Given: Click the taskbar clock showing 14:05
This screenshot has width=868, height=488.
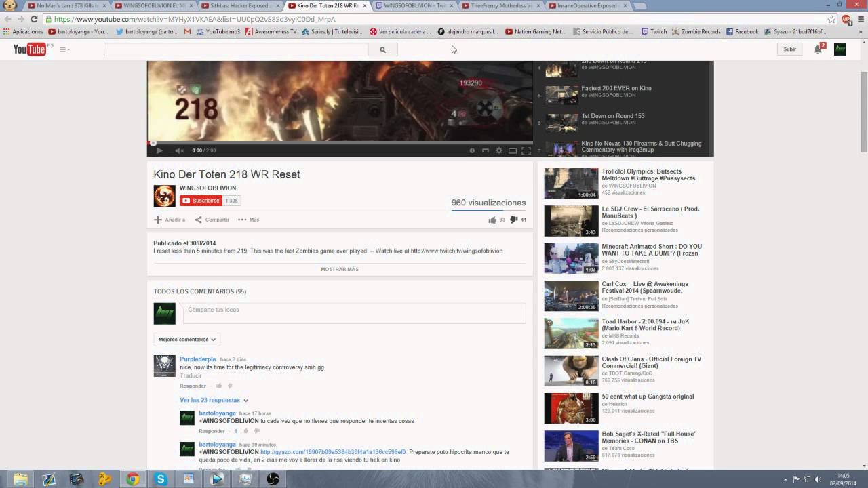Looking at the screenshot, I should tap(844, 479).
